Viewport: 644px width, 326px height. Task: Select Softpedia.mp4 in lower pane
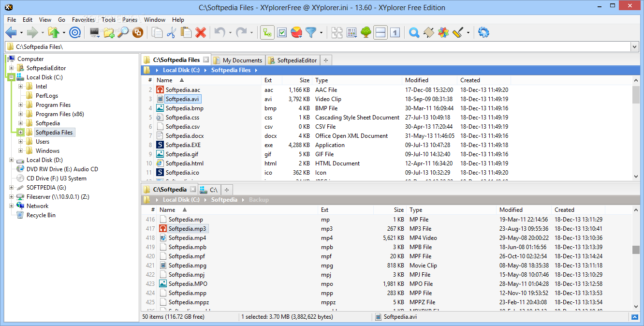[187, 238]
